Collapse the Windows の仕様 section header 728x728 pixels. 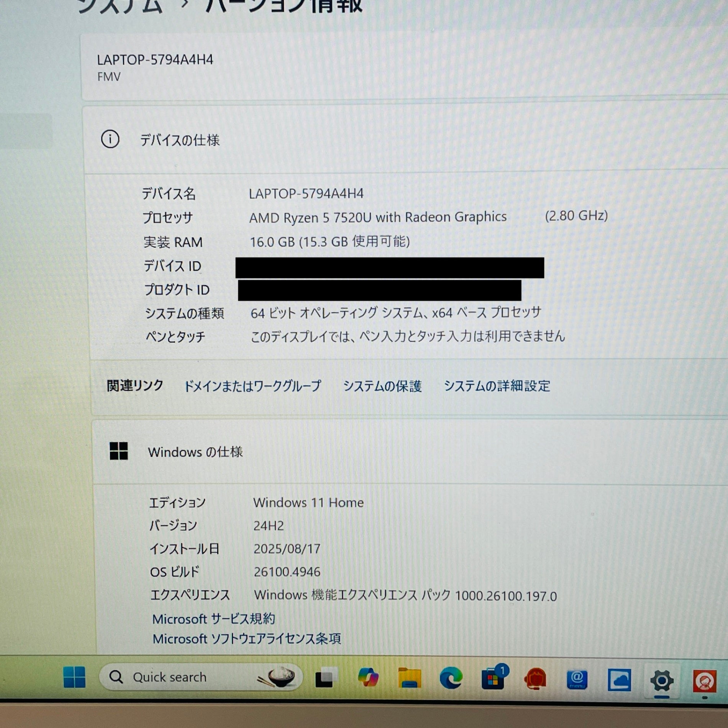point(195,452)
